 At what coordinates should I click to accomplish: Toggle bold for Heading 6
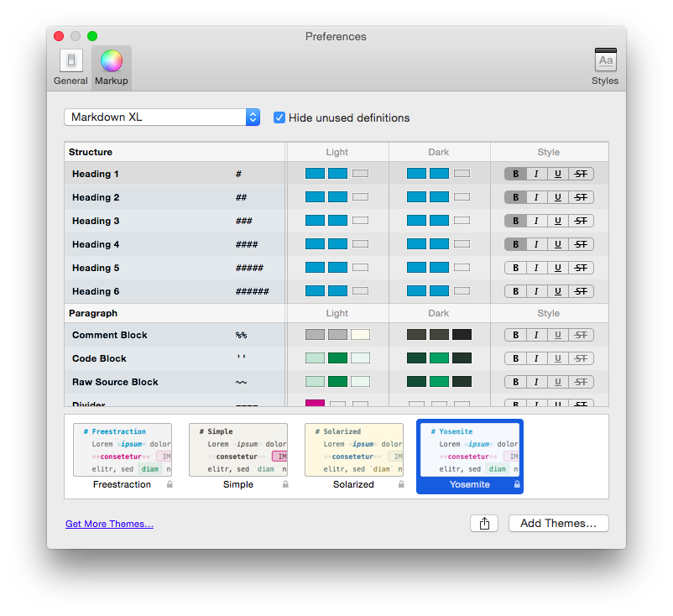(515, 291)
